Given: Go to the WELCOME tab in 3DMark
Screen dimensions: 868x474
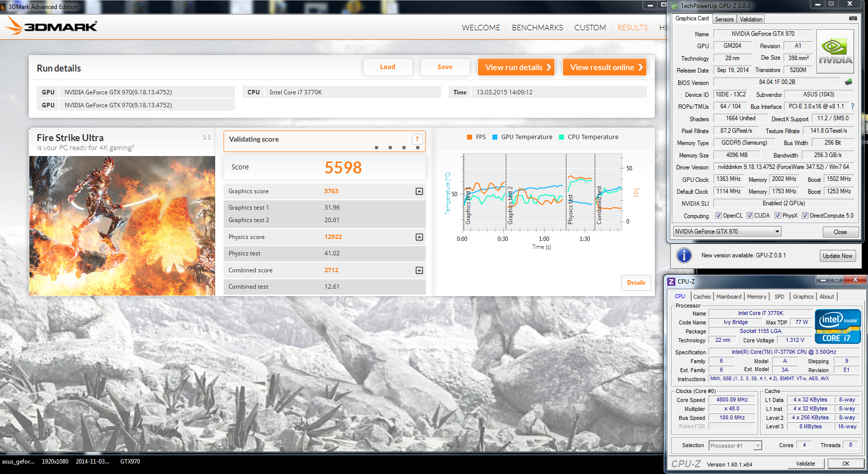Looking at the screenshot, I should [x=481, y=28].
